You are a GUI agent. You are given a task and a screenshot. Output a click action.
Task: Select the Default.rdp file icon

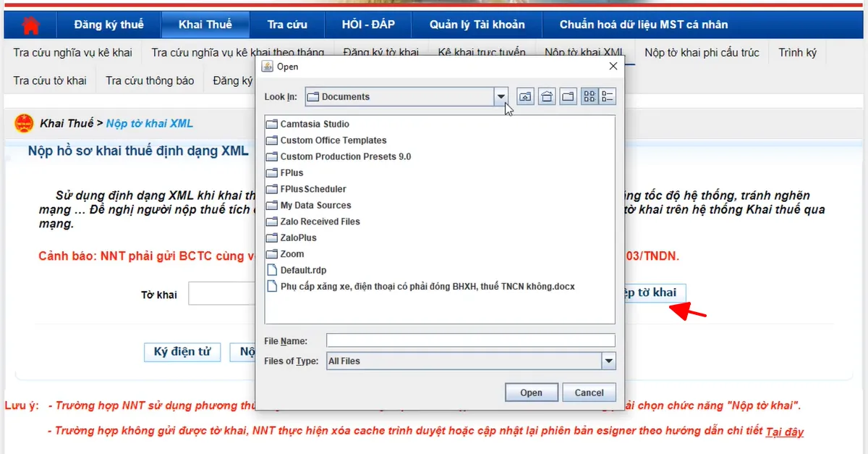272,270
